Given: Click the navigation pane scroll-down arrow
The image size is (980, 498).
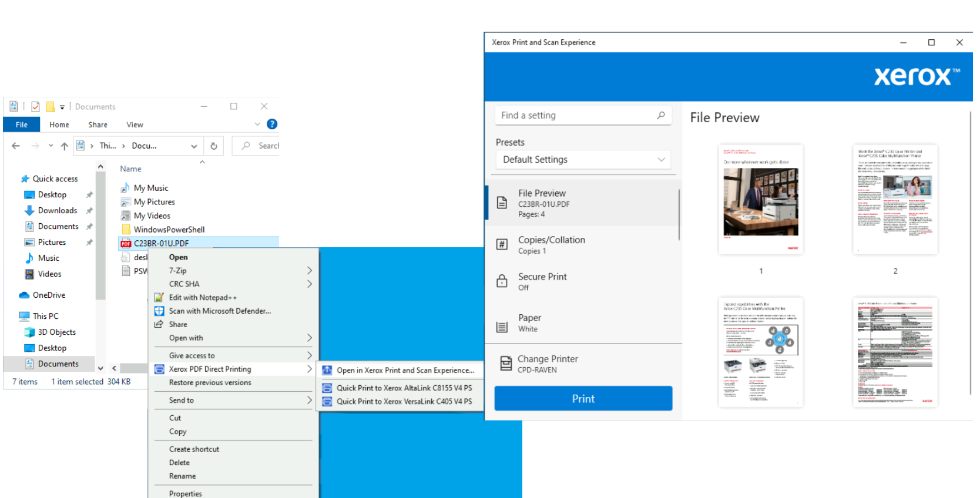Looking at the screenshot, I should pyautogui.click(x=100, y=369).
